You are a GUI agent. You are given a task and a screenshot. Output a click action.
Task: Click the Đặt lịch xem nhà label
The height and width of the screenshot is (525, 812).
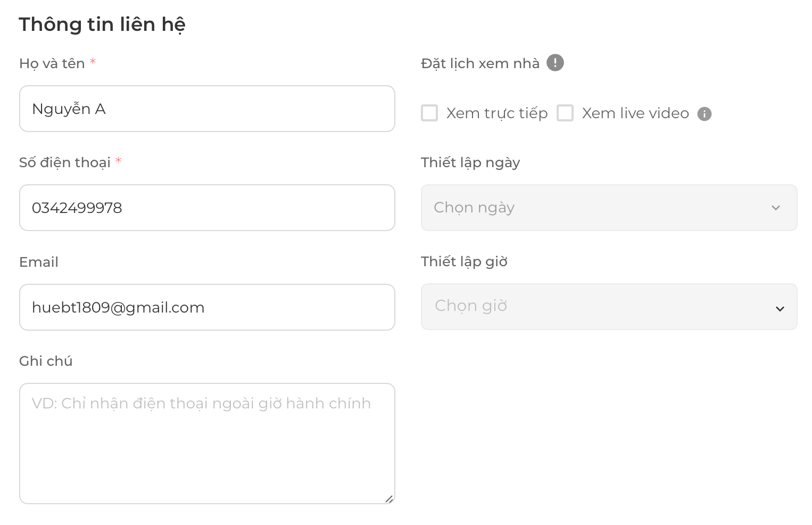480,63
